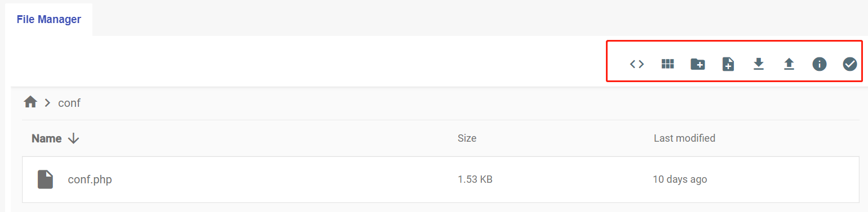Click the 10 days ago date cell
Viewport: 868px width, 212px height.
tap(680, 180)
